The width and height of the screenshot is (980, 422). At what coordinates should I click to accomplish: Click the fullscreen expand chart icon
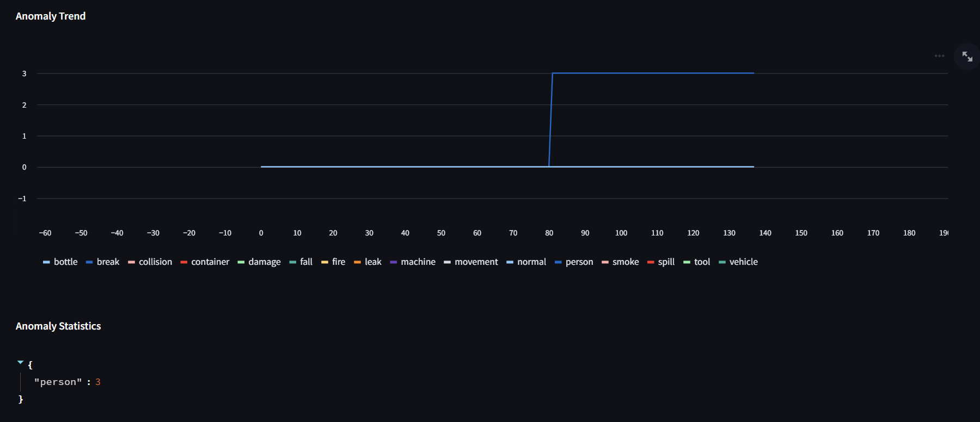point(967,57)
